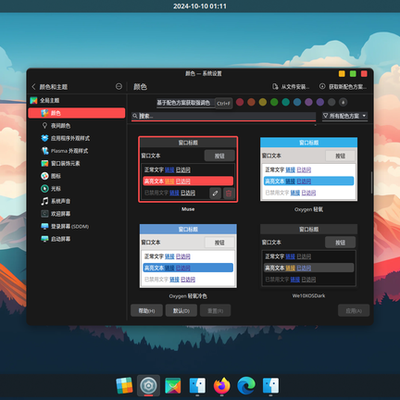
Task: Pick the orange accent color swatch
Action: tap(251, 102)
